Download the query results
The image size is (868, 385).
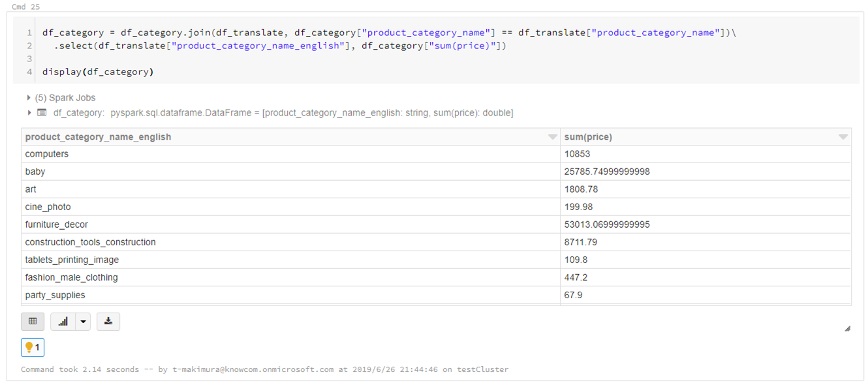coord(108,321)
